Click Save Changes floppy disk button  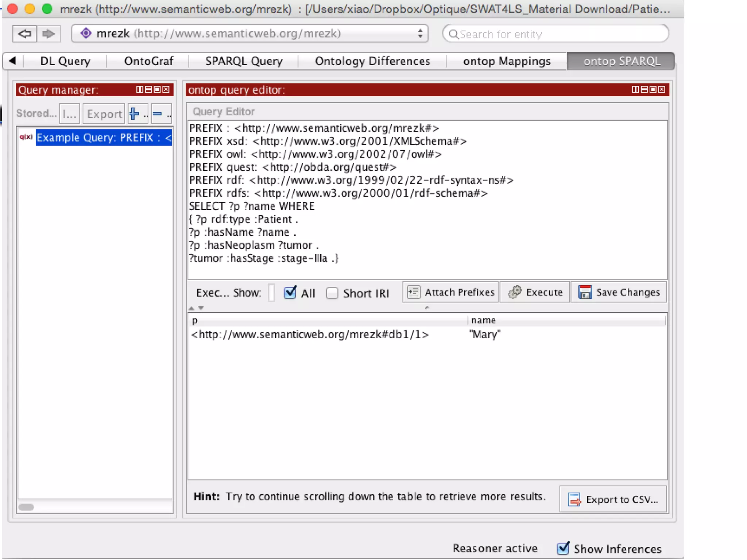[619, 292]
